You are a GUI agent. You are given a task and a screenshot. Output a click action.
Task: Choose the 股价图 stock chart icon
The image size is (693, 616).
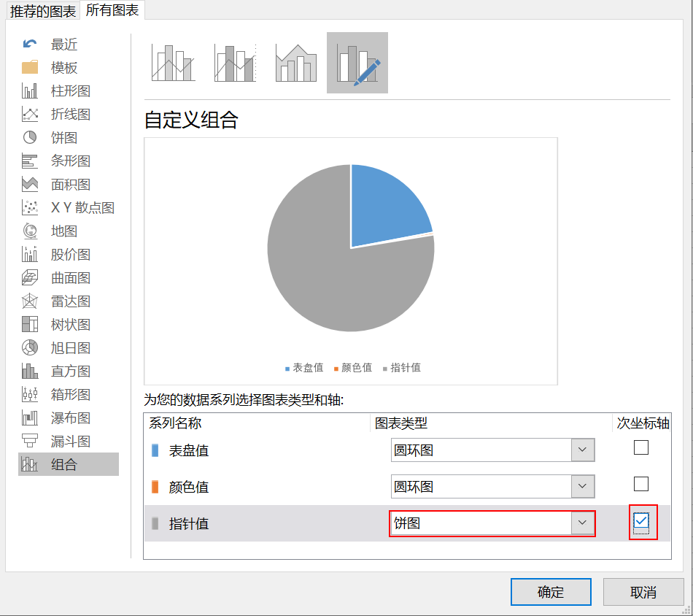pos(30,254)
